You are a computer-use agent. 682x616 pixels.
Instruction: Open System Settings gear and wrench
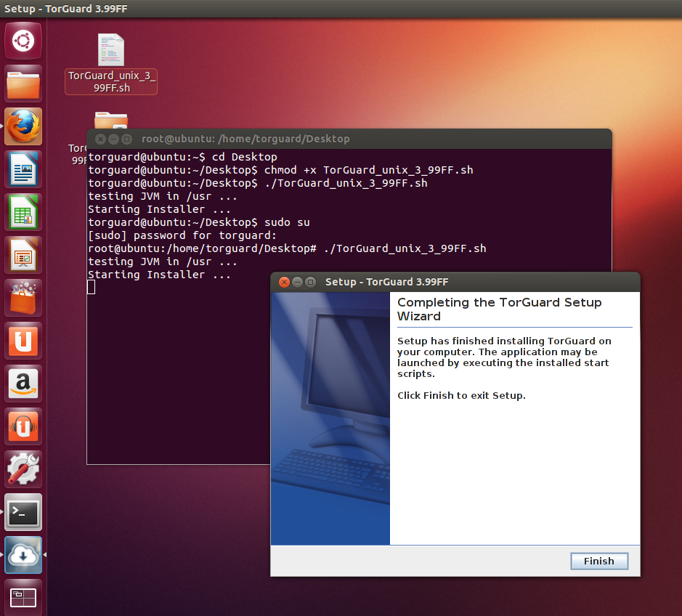click(x=23, y=469)
